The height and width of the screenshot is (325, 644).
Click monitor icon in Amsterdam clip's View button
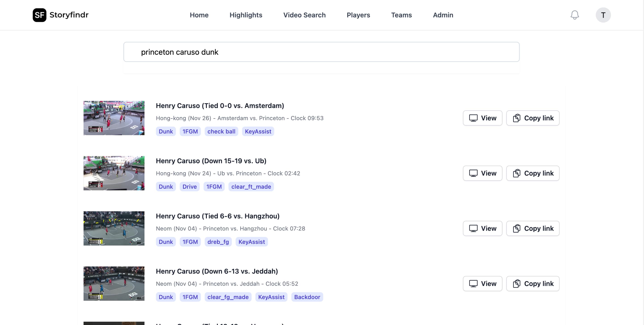click(473, 118)
